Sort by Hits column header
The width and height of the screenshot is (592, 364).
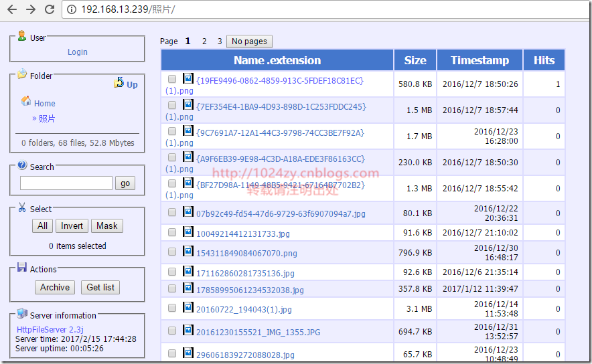(x=544, y=60)
